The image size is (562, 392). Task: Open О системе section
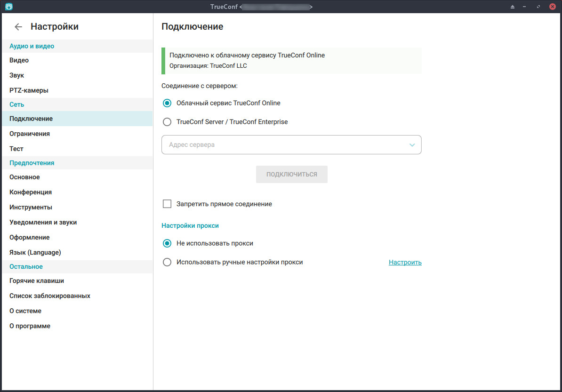click(77, 311)
